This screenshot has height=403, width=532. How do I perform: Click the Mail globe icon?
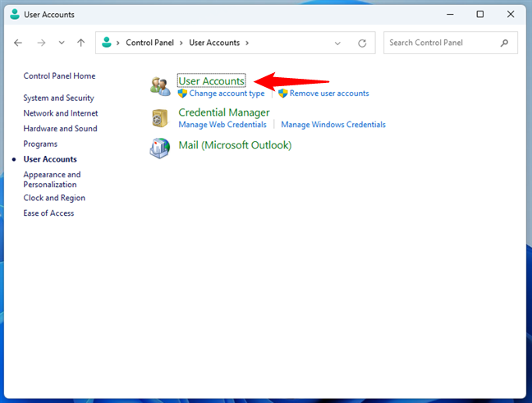pyautogui.click(x=160, y=148)
